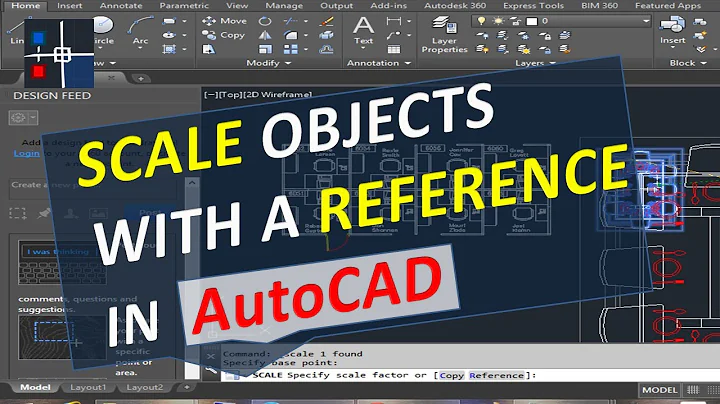Click the Layer Lock icon
The width and height of the screenshot is (720, 404).
point(545,35)
